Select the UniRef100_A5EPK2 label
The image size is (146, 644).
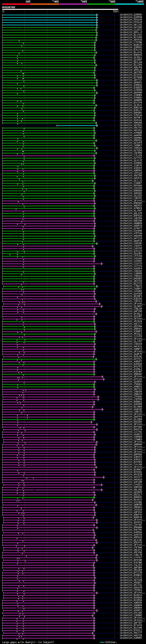click(131, 140)
